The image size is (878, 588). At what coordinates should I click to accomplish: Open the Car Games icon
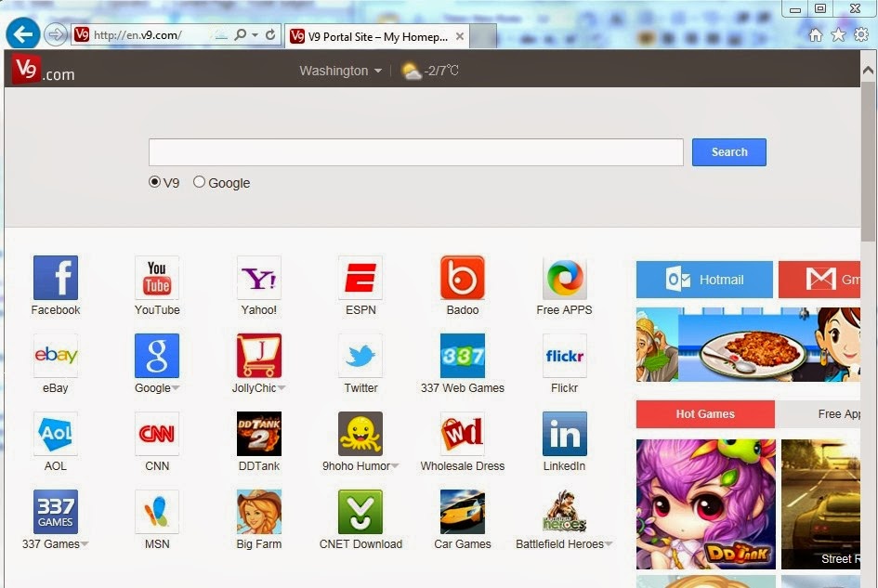click(x=463, y=511)
